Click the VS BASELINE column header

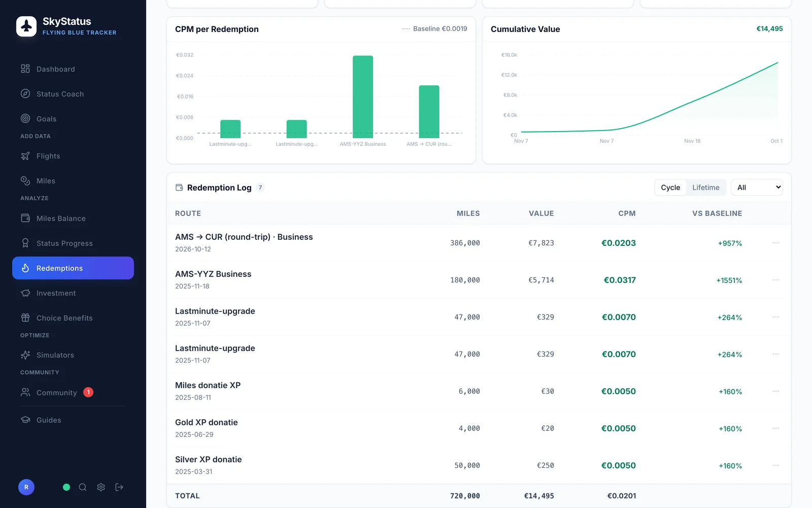pos(717,213)
